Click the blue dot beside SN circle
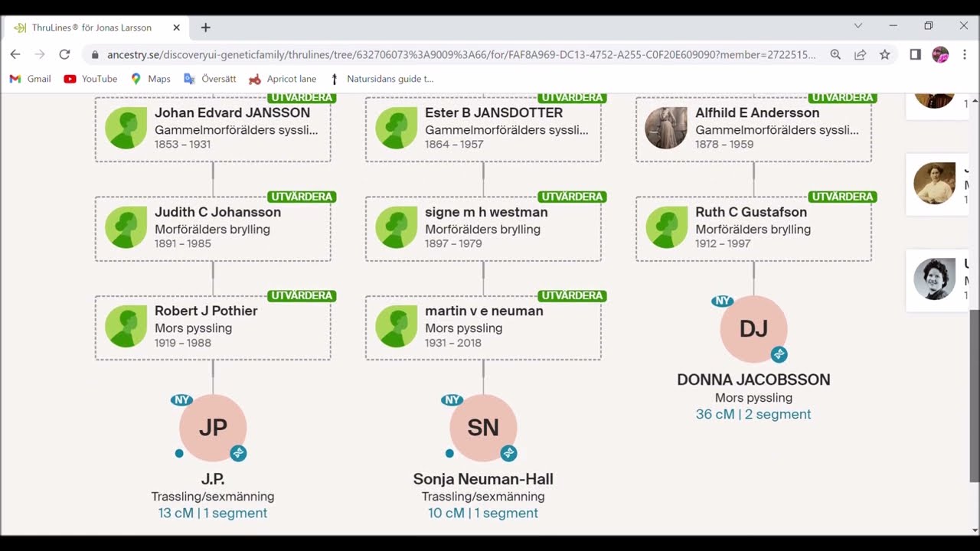The image size is (980, 551). point(449,453)
